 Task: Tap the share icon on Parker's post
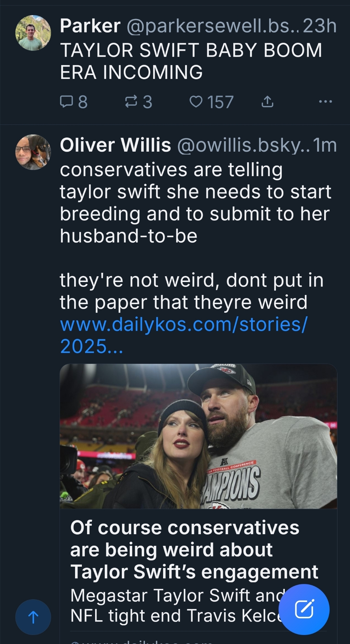click(267, 102)
